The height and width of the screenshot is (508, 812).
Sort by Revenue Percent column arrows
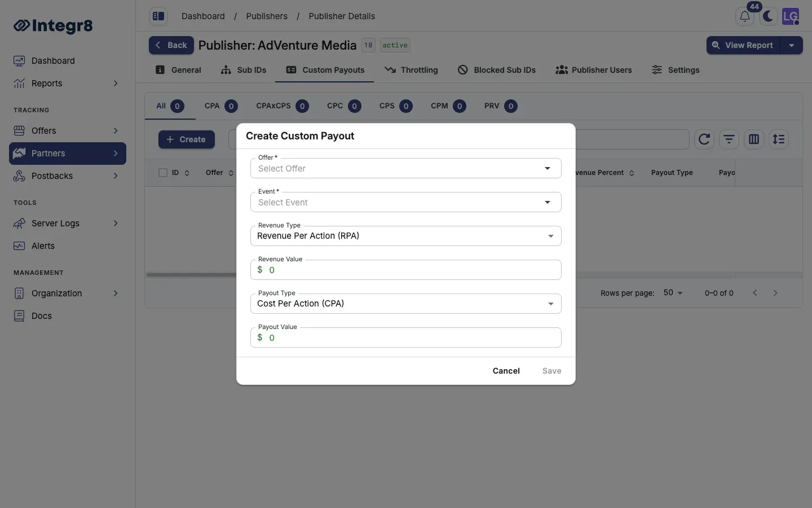(632, 173)
